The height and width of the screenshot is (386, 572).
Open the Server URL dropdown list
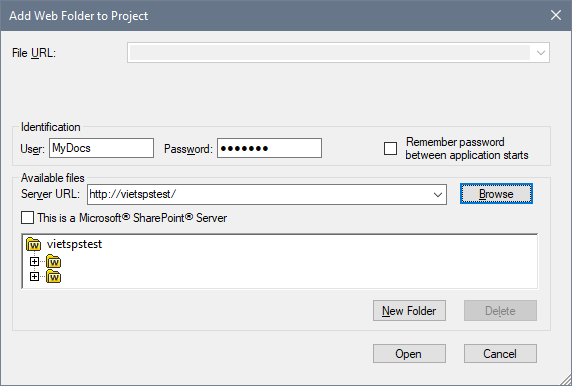coord(438,194)
